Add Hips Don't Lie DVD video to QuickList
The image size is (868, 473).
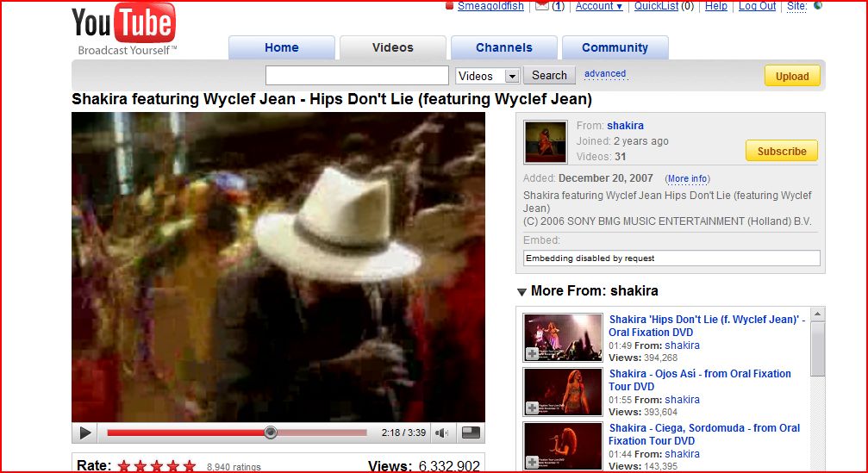[532, 353]
